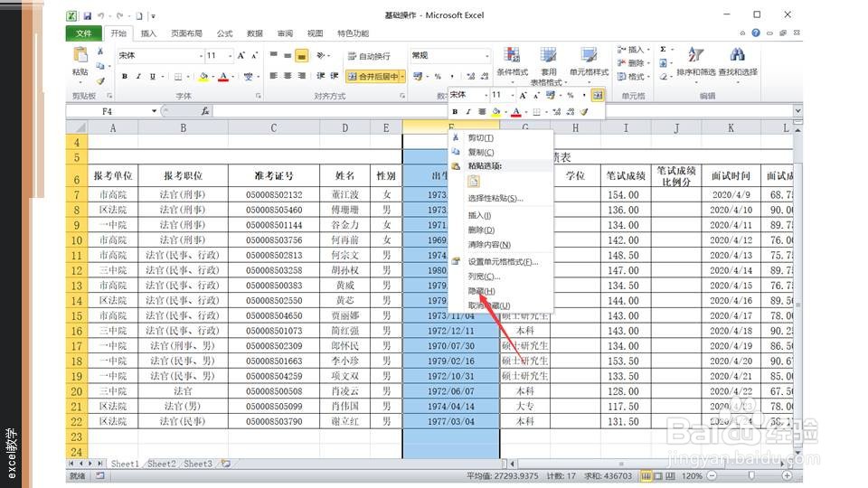Viewport: 868px width, 488px height.
Task: Choose Format Cells (设置单元格格式) in context menu
Action: [503, 262]
